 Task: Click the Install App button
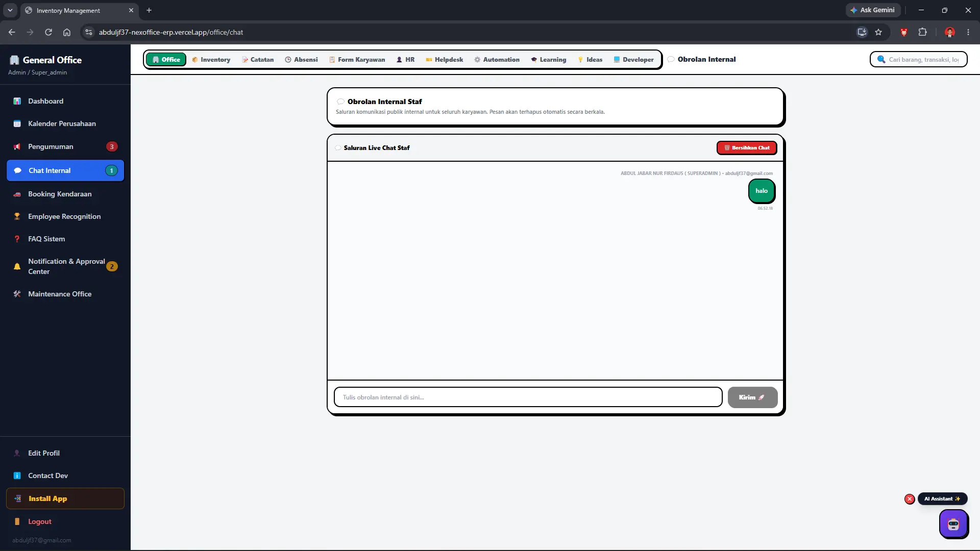point(65,498)
